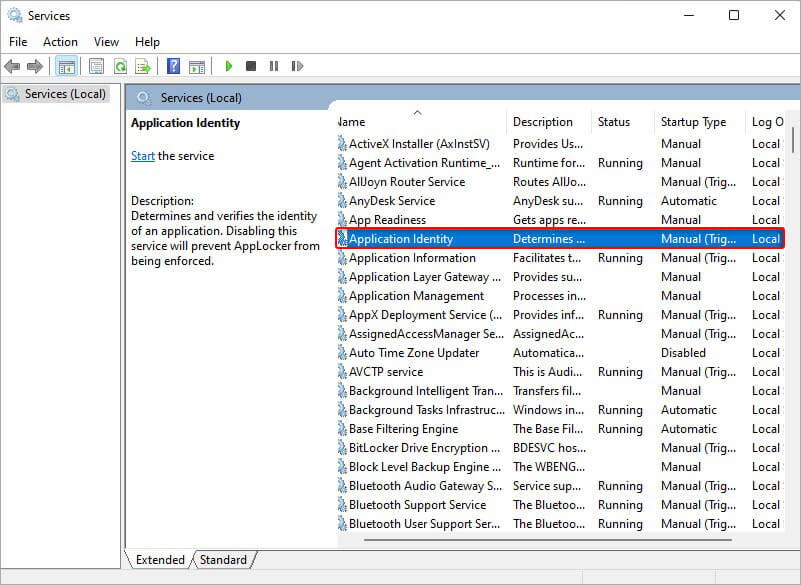Viewport: 801px width, 585px height.
Task: Click Services (Local) pane header title
Action: click(201, 98)
